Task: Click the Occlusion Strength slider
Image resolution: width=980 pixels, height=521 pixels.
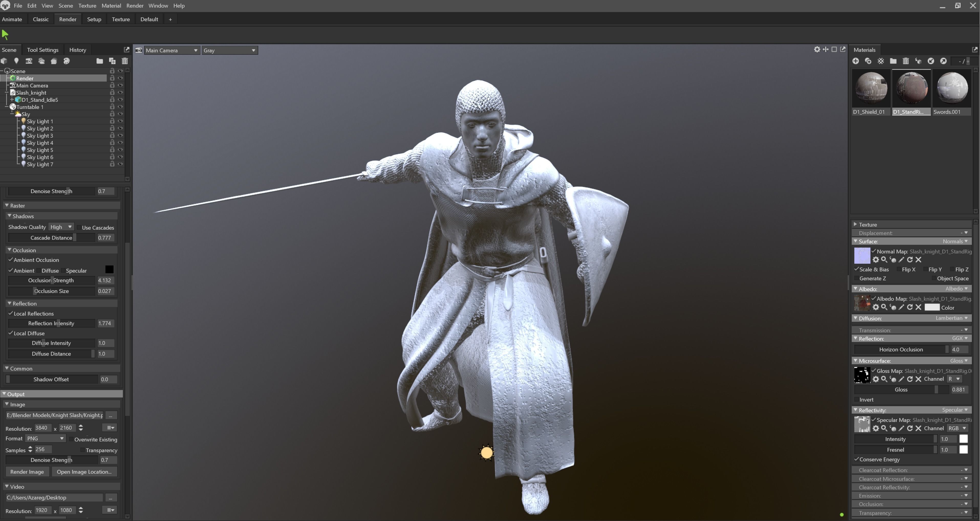Action: coord(51,280)
